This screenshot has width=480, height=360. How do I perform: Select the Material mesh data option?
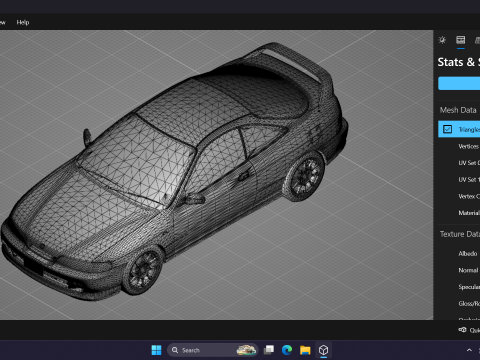[469, 213]
